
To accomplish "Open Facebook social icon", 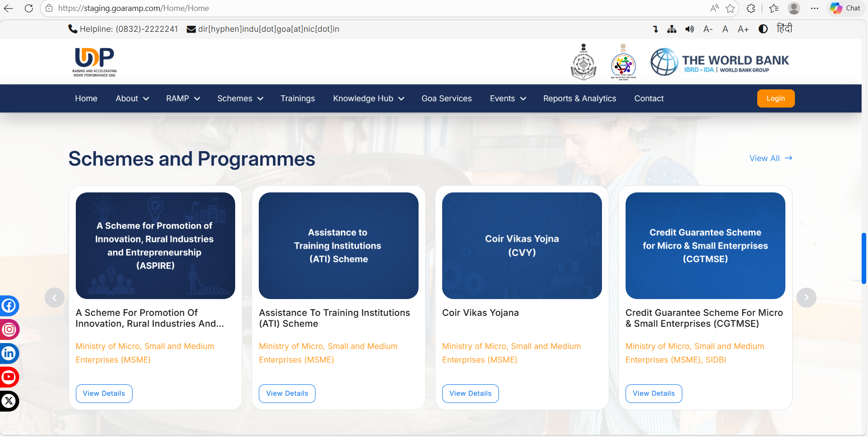I will click(x=9, y=306).
